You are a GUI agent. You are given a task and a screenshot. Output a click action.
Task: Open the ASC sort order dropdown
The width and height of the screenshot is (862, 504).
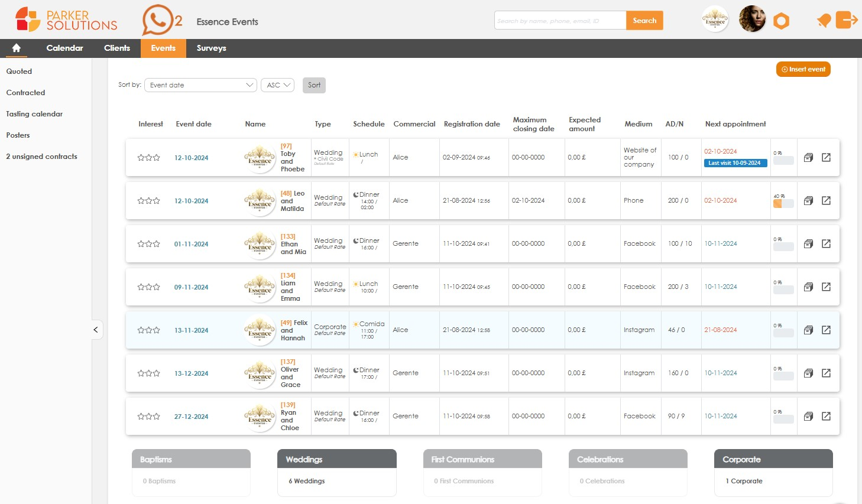277,84
